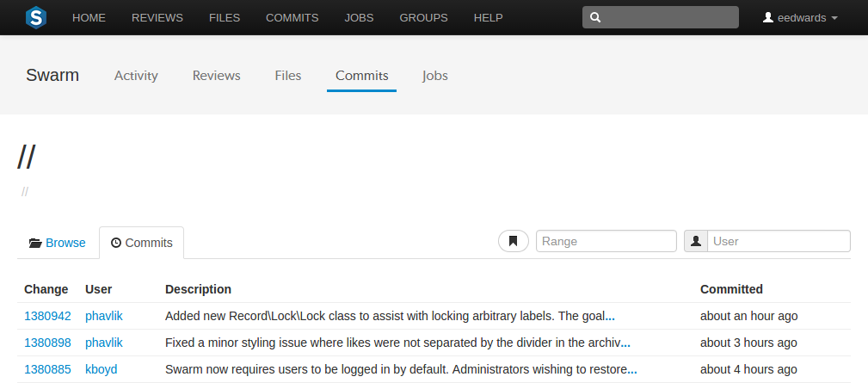Switch to the Activity project tab
The height and width of the screenshot is (383, 868).
[136, 75]
